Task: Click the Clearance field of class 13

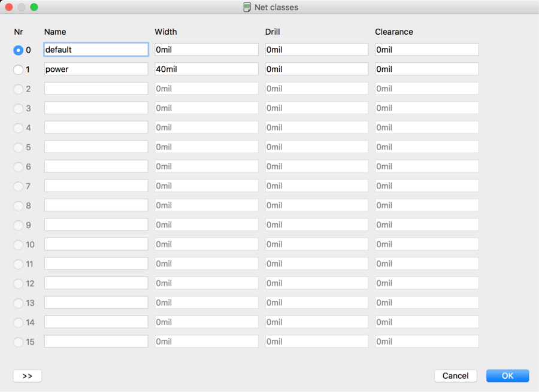Action: [x=427, y=303]
